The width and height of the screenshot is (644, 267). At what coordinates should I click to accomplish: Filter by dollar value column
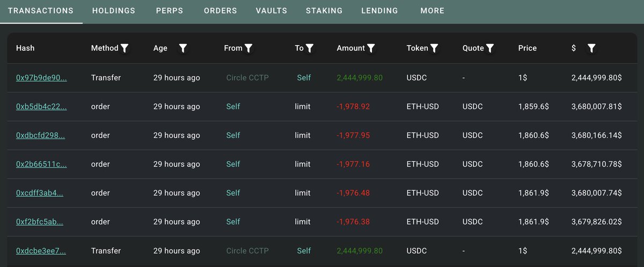point(591,48)
